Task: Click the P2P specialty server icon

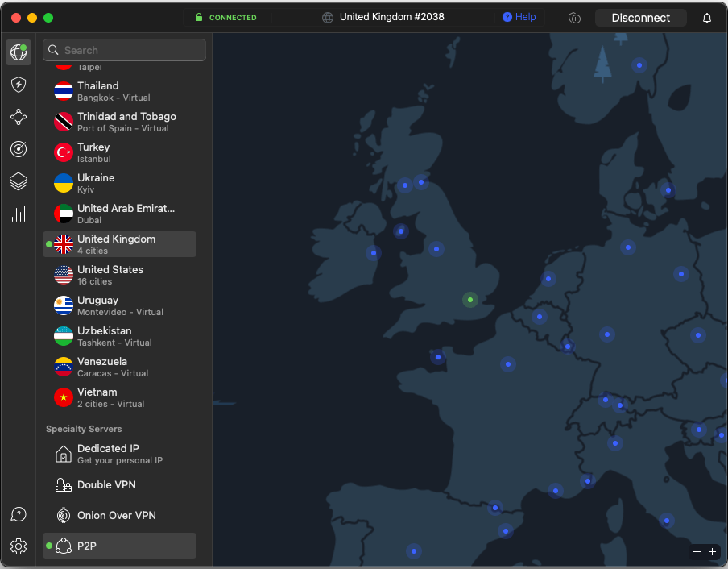Action: pos(64,546)
